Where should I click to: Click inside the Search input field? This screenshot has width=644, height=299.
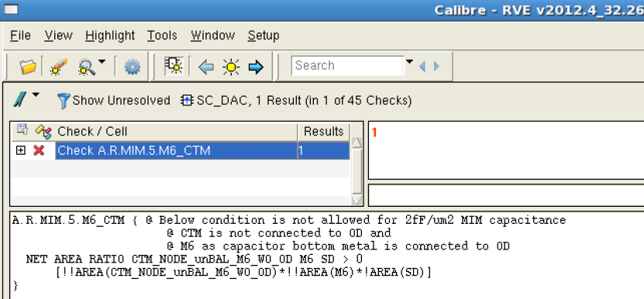click(347, 66)
